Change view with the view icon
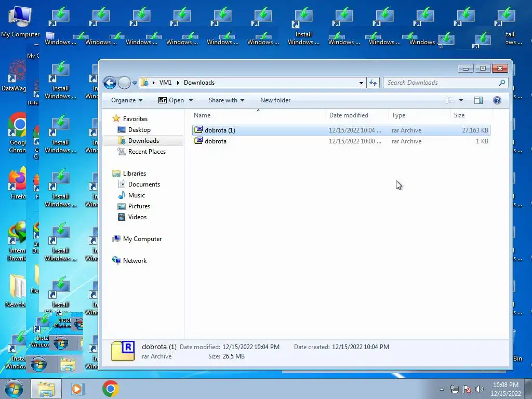Viewport: 532px width, 399px height. [x=449, y=100]
